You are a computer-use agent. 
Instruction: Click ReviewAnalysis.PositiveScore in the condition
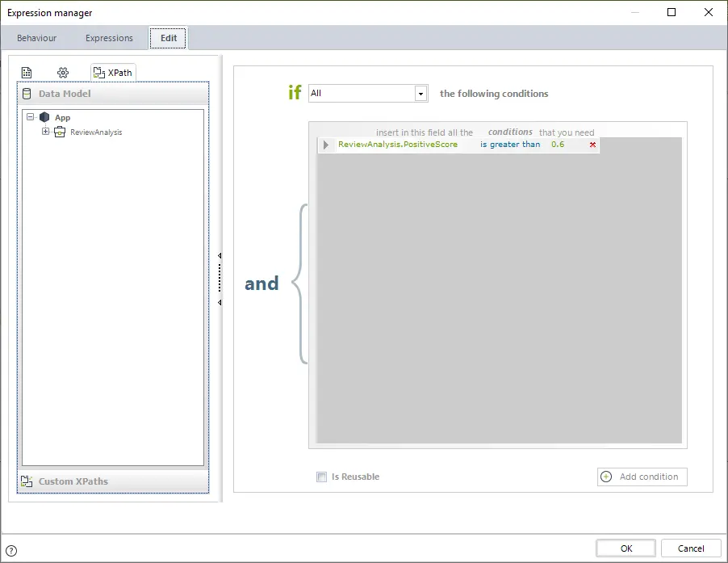(x=398, y=145)
